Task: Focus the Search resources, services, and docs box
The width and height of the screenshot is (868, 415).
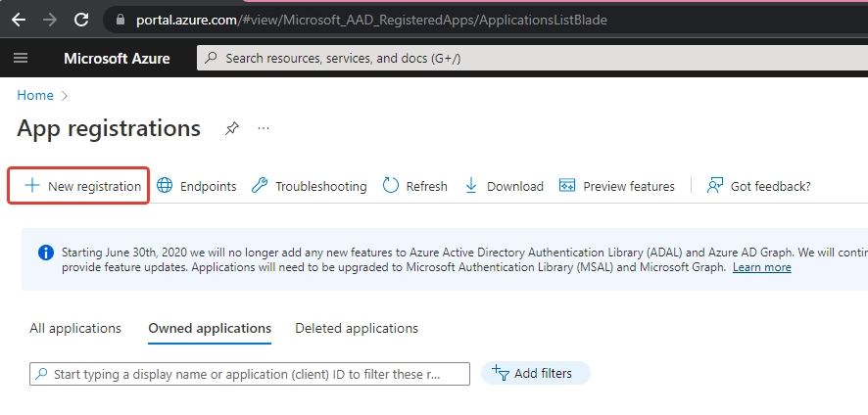Action: (x=532, y=58)
